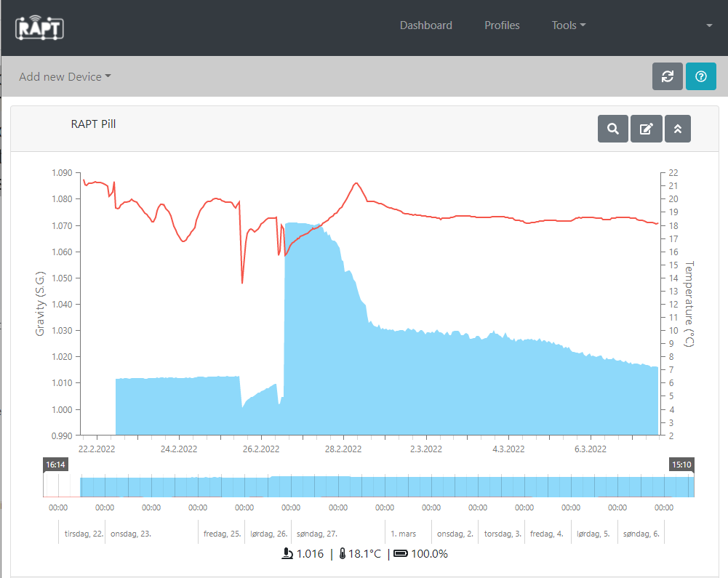Screen dimensions: 728x578
Task: Click the battery icon beside 100.0%
Action: pos(401,554)
